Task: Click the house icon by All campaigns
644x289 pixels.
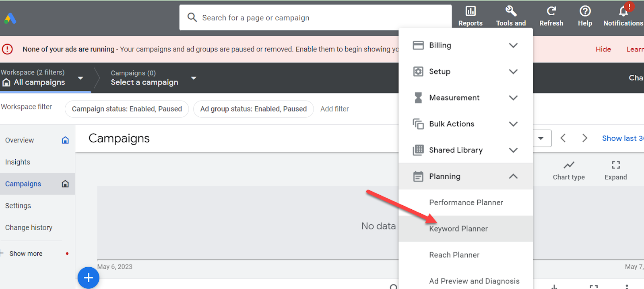Action: (x=6, y=83)
